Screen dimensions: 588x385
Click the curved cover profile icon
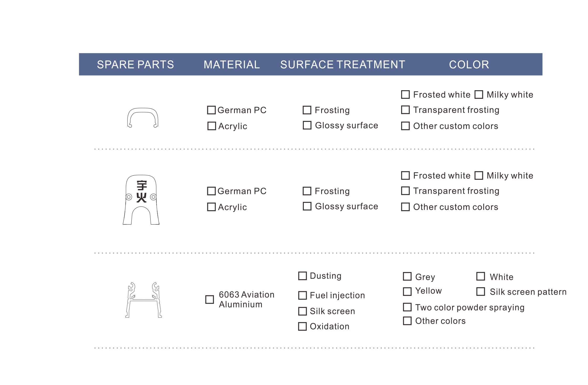142,118
